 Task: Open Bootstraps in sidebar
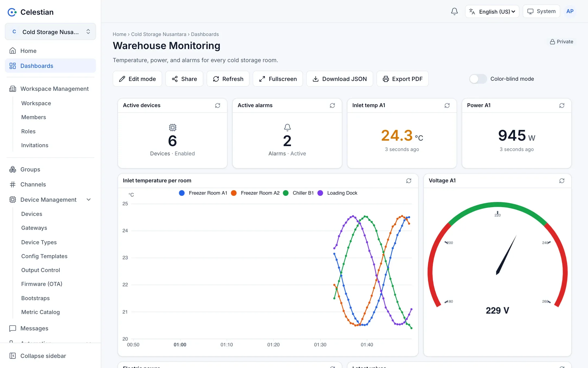(35, 298)
